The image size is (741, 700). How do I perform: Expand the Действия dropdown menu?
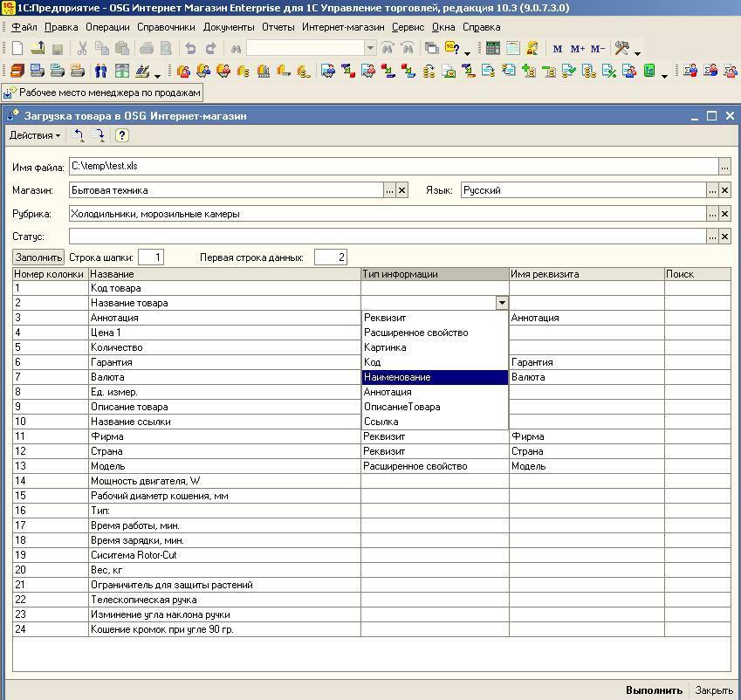[x=35, y=135]
